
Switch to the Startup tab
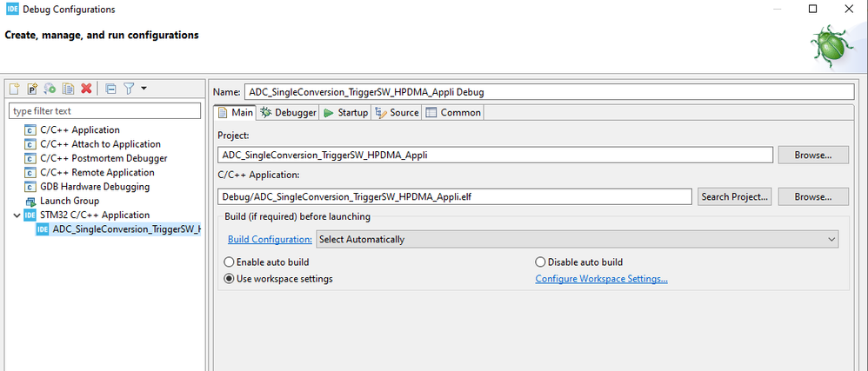tap(345, 113)
